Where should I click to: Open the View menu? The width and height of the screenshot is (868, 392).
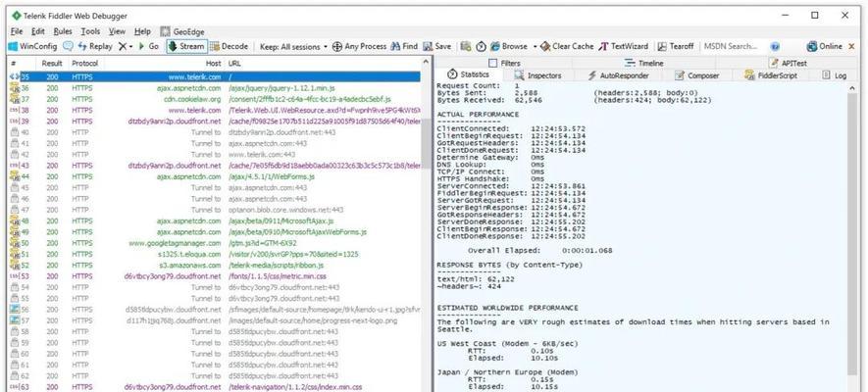[x=117, y=31]
